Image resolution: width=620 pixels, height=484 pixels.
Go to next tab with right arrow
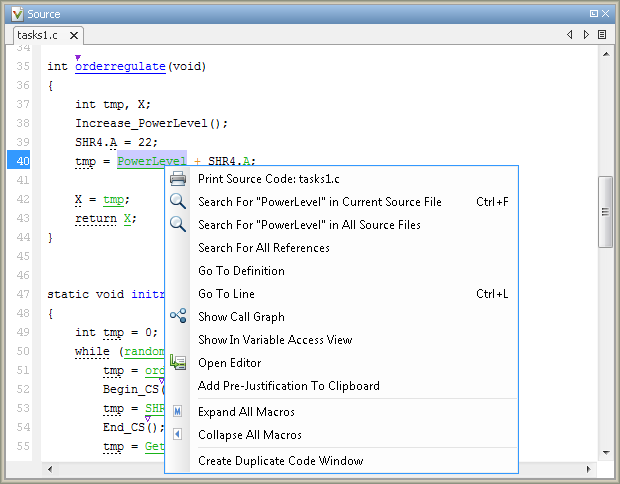coord(586,35)
